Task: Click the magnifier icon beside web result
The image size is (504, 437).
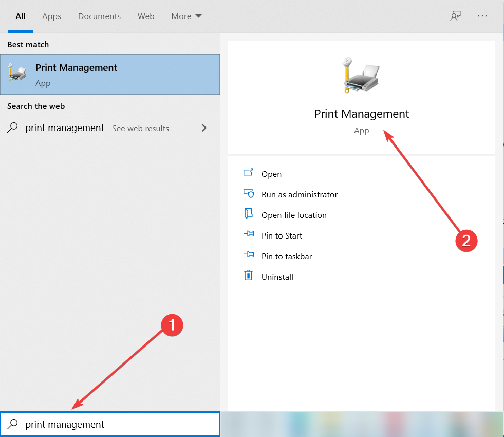Action: click(x=12, y=128)
